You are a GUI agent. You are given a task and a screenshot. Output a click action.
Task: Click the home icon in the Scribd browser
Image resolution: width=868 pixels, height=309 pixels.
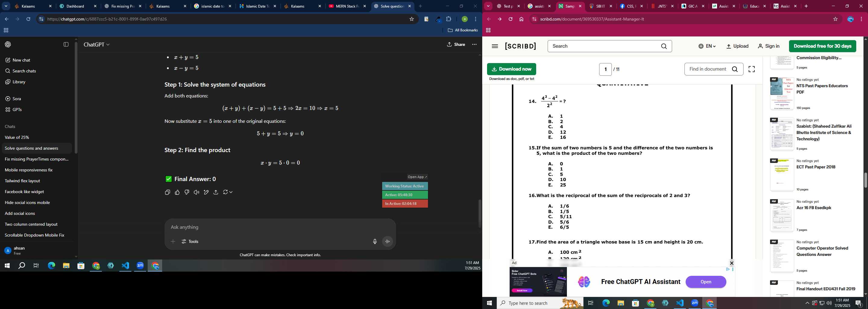(x=521, y=19)
